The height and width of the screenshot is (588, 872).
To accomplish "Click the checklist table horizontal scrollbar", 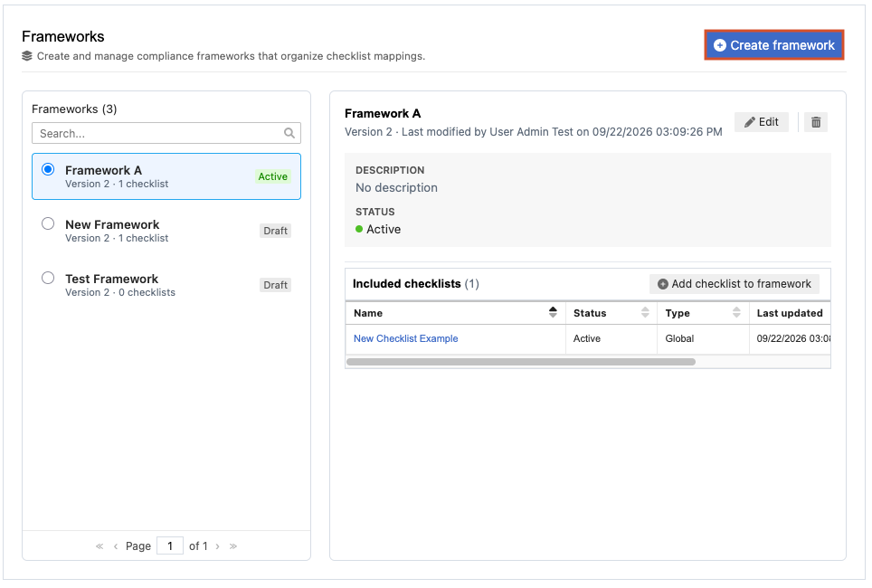I will [x=520, y=362].
